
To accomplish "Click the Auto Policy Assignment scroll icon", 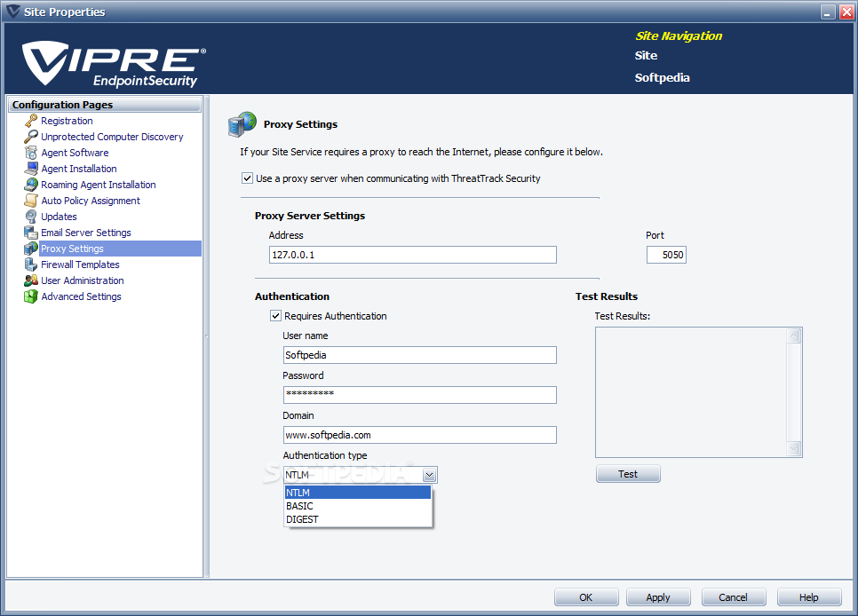I will tap(31, 201).
